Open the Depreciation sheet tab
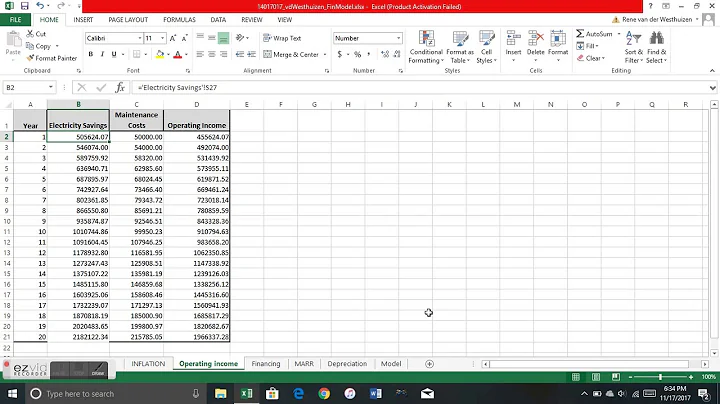 click(x=347, y=364)
